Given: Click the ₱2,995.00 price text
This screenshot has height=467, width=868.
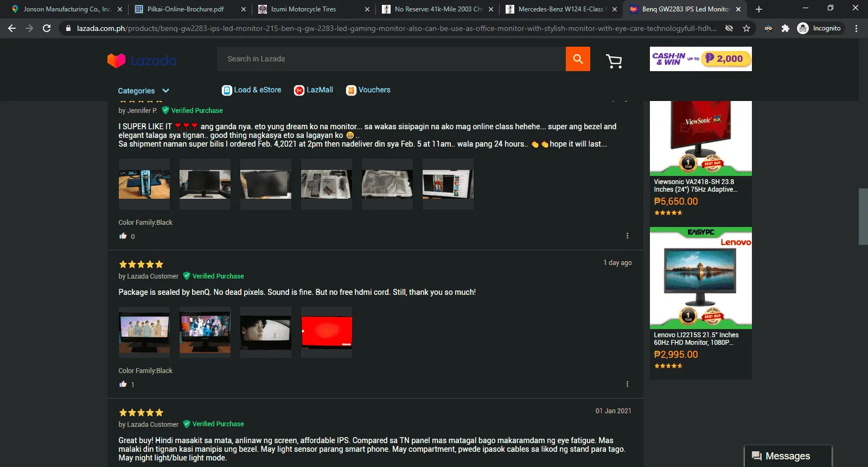Looking at the screenshot, I should click(676, 355).
